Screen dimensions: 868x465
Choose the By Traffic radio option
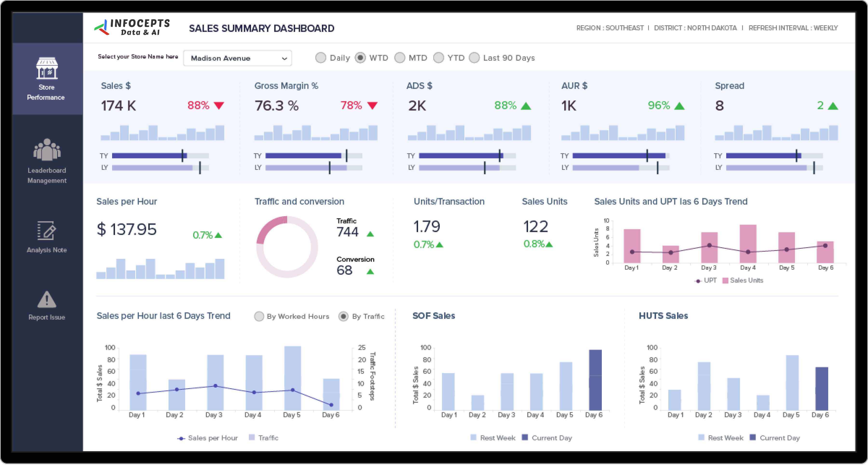(343, 317)
